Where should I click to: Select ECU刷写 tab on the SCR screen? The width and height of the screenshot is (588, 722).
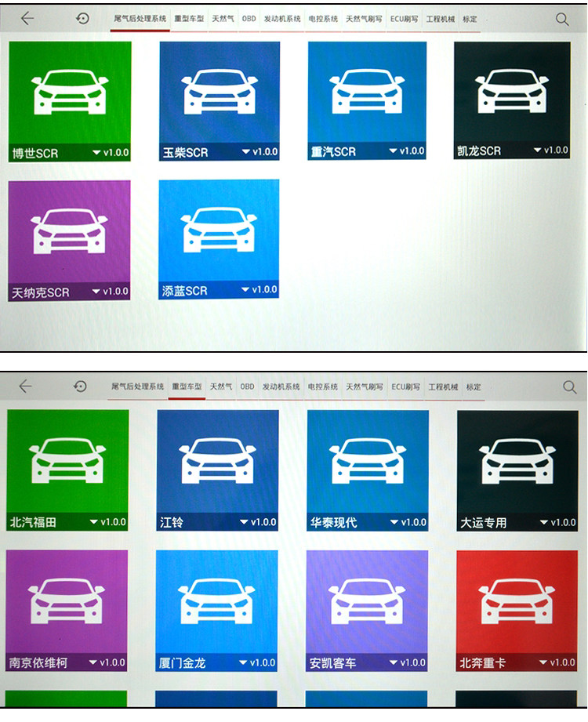click(x=405, y=19)
